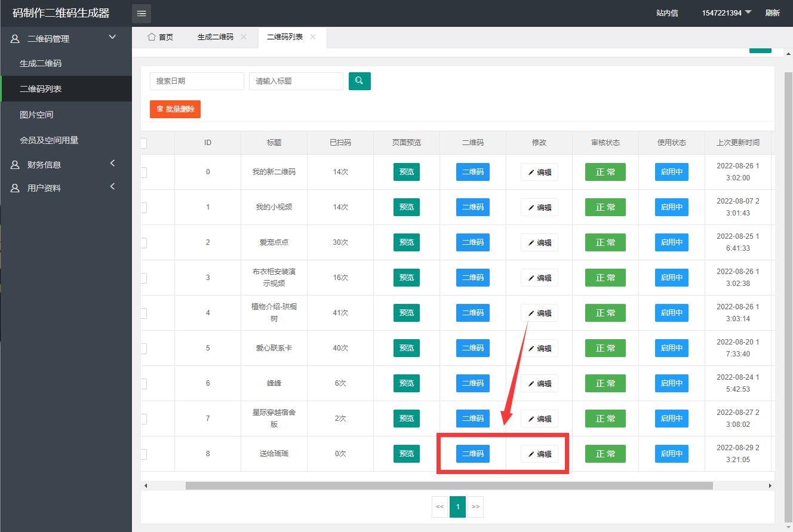Open the 1547221394 account dropdown
This screenshot has width=793, height=532.
point(727,13)
